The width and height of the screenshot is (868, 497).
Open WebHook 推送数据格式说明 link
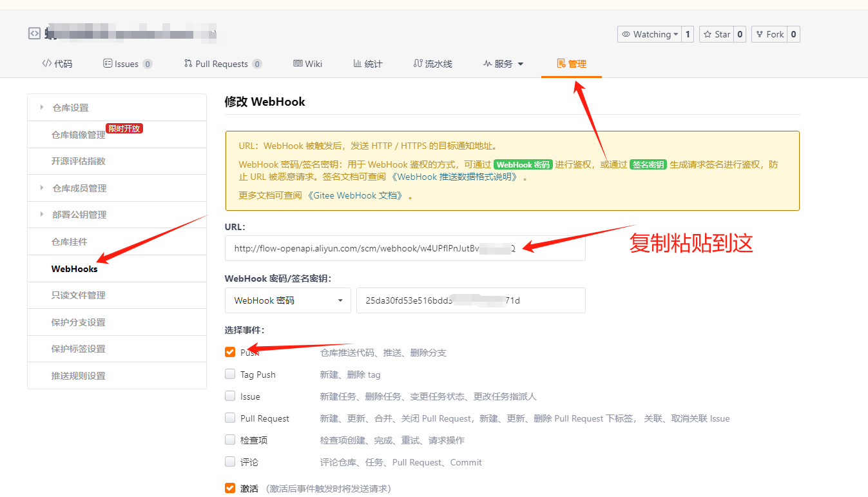pos(456,177)
